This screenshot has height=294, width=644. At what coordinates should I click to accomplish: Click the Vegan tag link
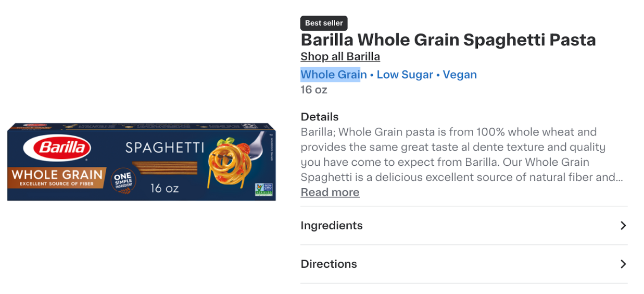pyautogui.click(x=460, y=75)
